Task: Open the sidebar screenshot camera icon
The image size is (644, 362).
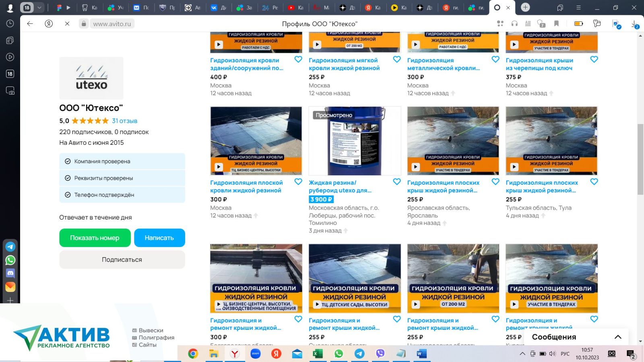Action: [10, 91]
